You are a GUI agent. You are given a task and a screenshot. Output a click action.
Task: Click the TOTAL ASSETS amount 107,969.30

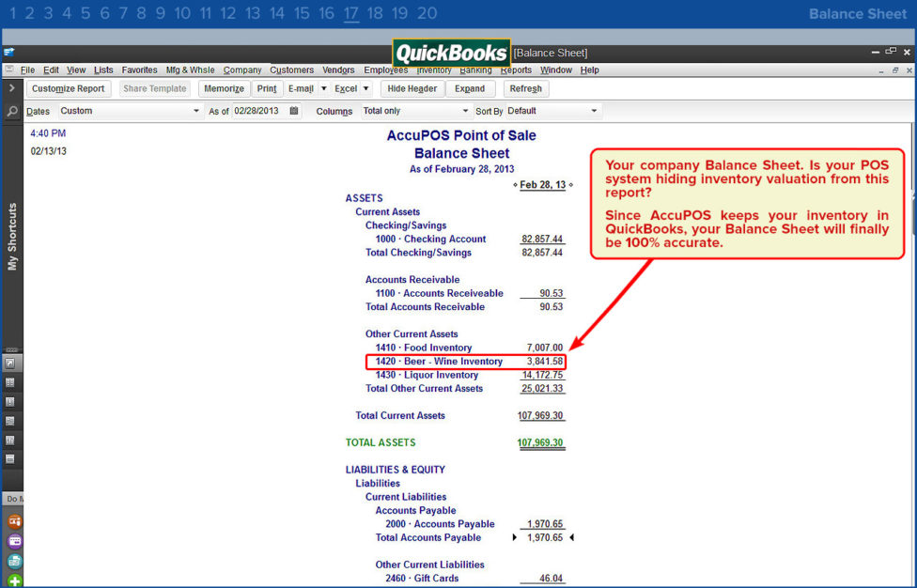(x=540, y=442)
